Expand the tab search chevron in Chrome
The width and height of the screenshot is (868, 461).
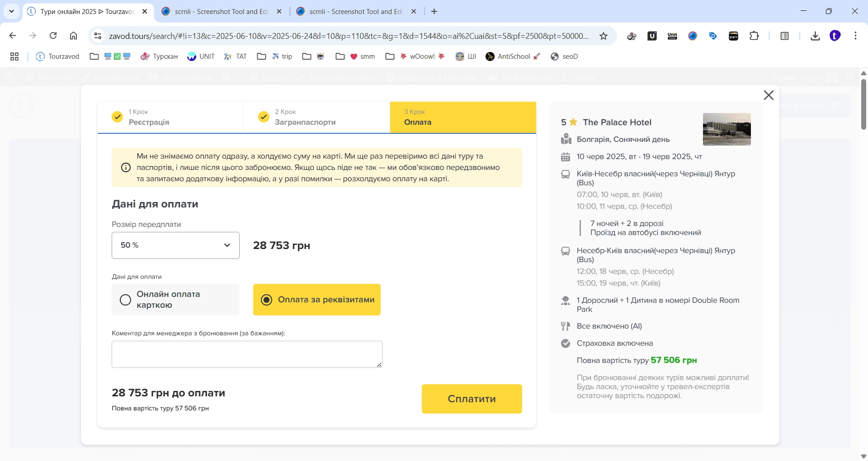(x=11, y=11)
